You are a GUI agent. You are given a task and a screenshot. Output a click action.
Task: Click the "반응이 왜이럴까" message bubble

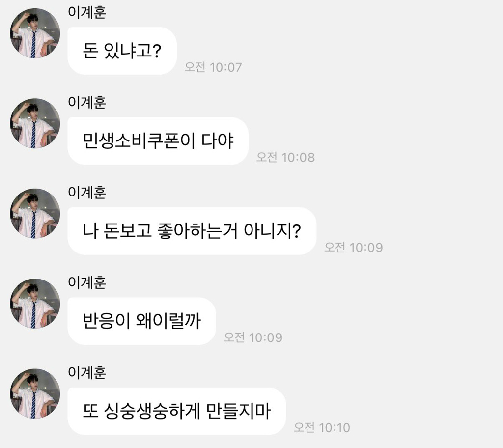(141, 321)
